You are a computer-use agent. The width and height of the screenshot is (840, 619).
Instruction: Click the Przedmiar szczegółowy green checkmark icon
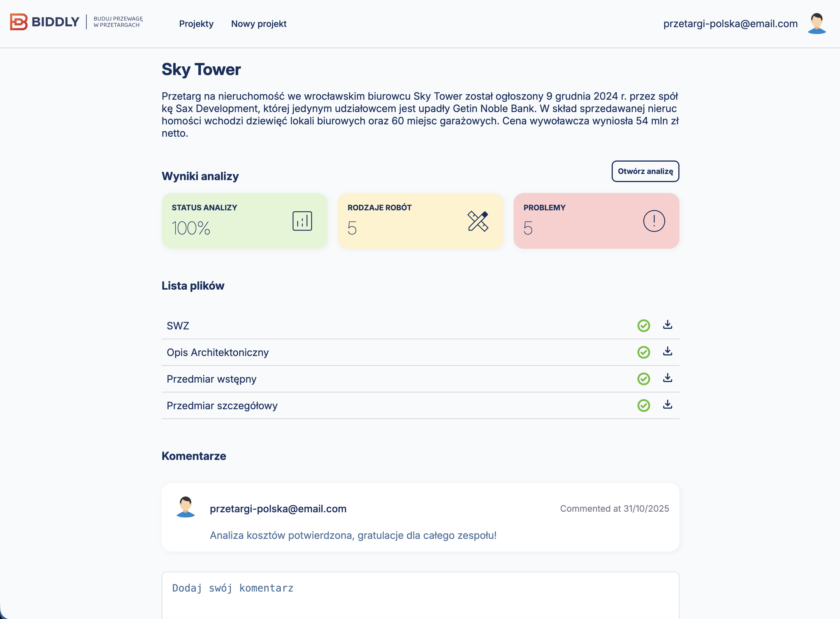coord(643,405)
